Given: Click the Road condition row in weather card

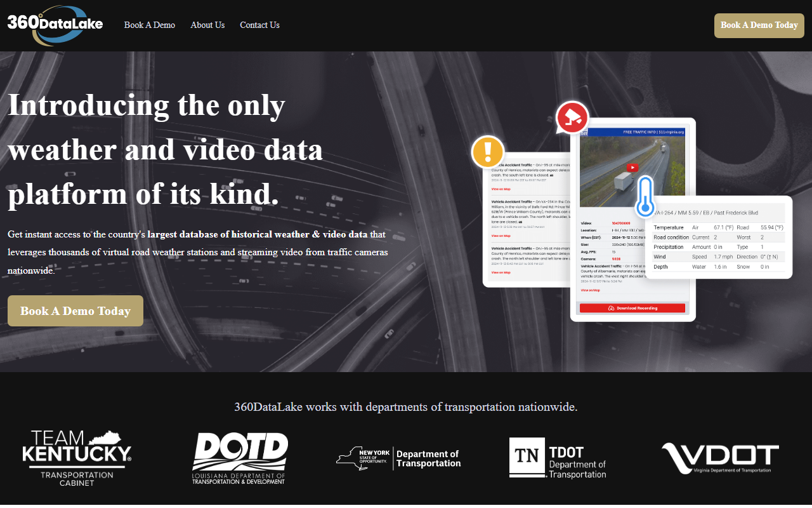Looking at the screenshot, I should click(x=719, y=237).
